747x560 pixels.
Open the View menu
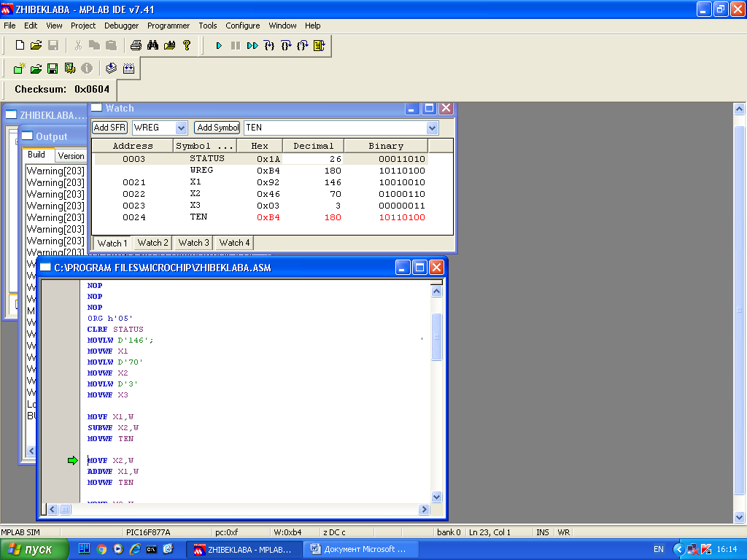54,26
